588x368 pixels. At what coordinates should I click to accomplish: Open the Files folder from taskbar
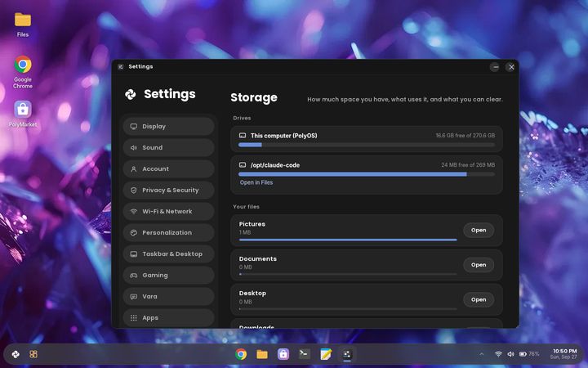pos(262,354)
